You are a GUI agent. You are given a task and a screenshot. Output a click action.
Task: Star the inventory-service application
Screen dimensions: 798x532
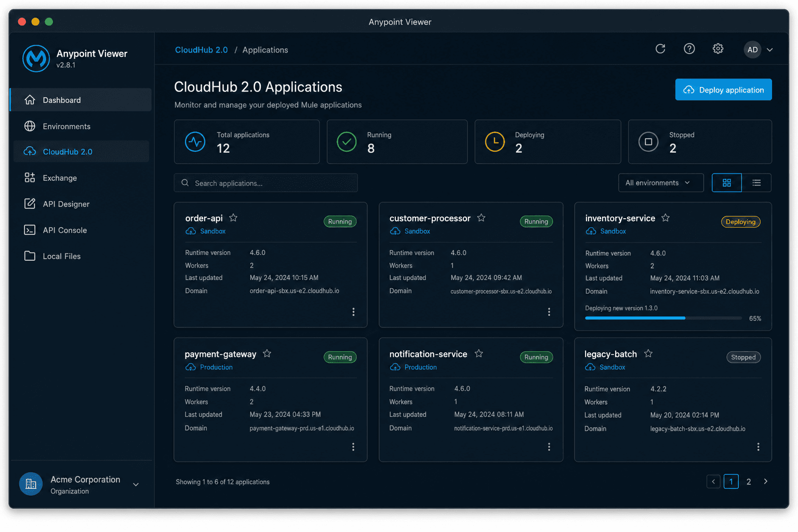666,218
